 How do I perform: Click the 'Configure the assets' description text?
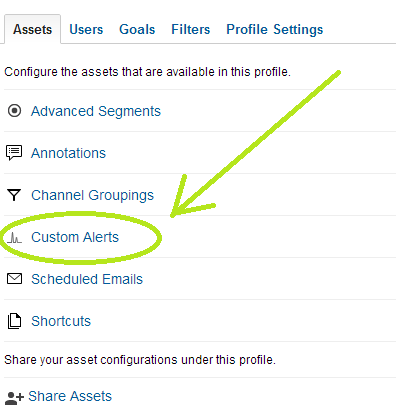tap(147, 72)
